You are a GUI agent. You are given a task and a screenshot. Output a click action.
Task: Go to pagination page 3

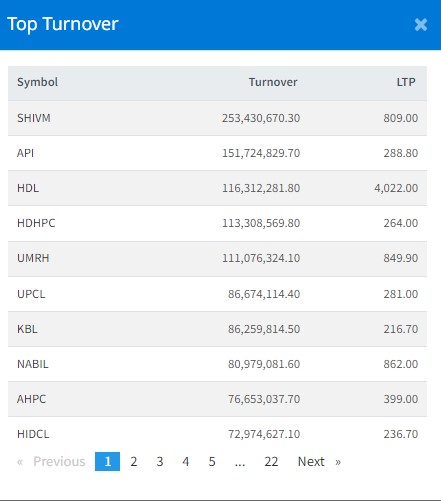pyautogui.click(x=160, y=462)
